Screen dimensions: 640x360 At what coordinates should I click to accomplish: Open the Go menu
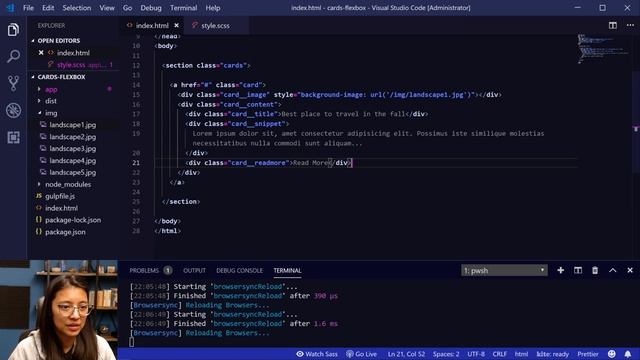click(x=127, y=8)
